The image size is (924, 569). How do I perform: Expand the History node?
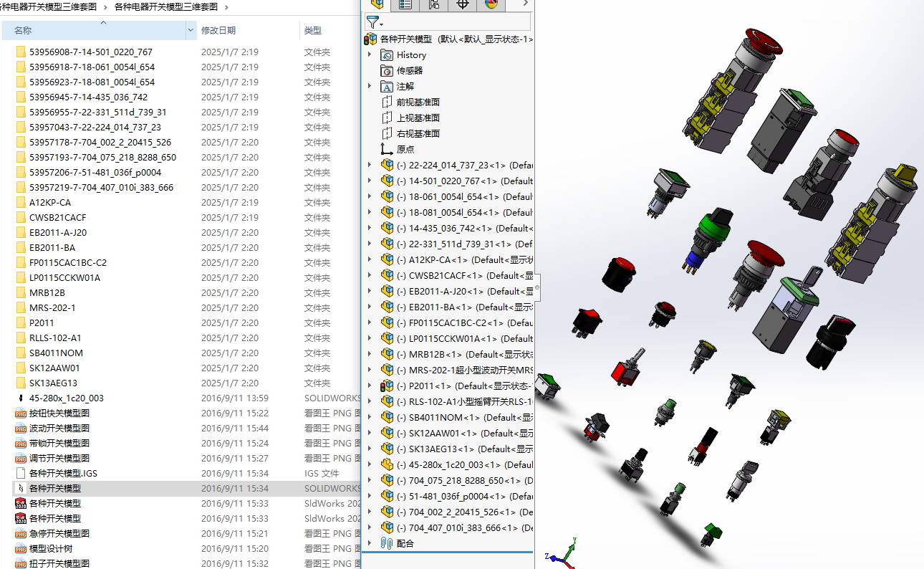370,54
